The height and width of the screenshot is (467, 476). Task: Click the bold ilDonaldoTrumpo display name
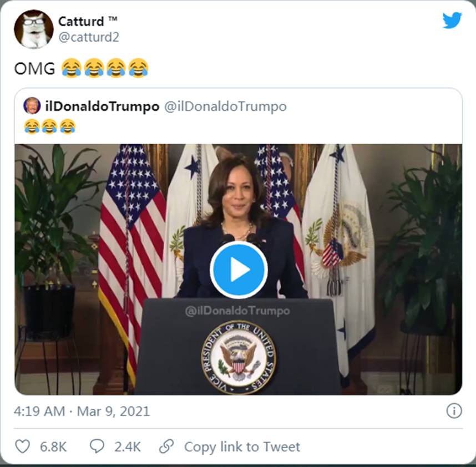(102, 106)
